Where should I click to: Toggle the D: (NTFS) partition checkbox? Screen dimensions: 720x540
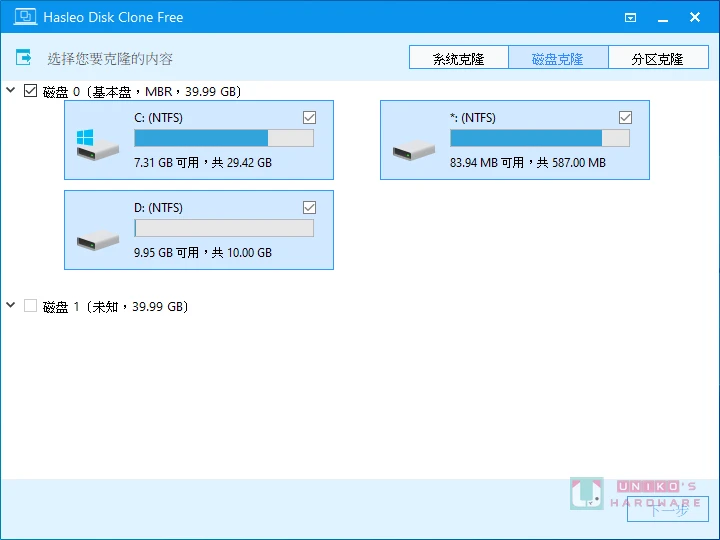coord(309,208)
